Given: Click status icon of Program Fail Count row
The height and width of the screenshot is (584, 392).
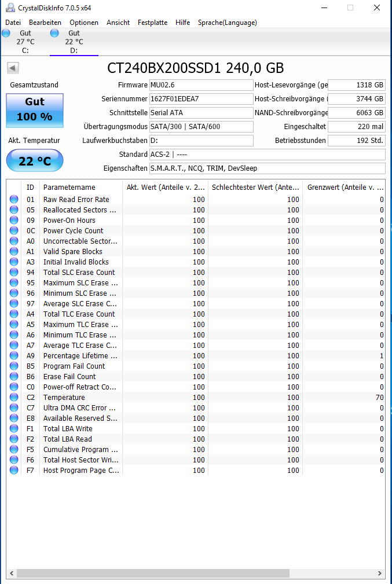Looking at the screenshot, I should click(x=14, y=366).
